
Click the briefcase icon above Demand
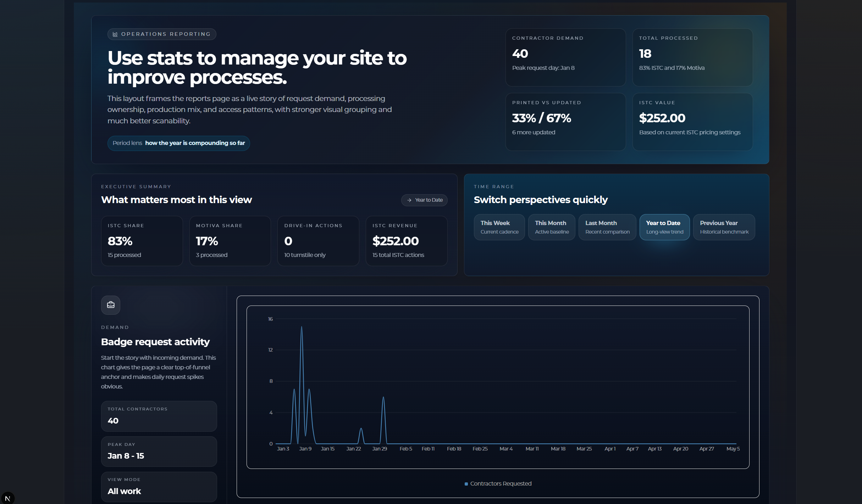click(111, 305)
